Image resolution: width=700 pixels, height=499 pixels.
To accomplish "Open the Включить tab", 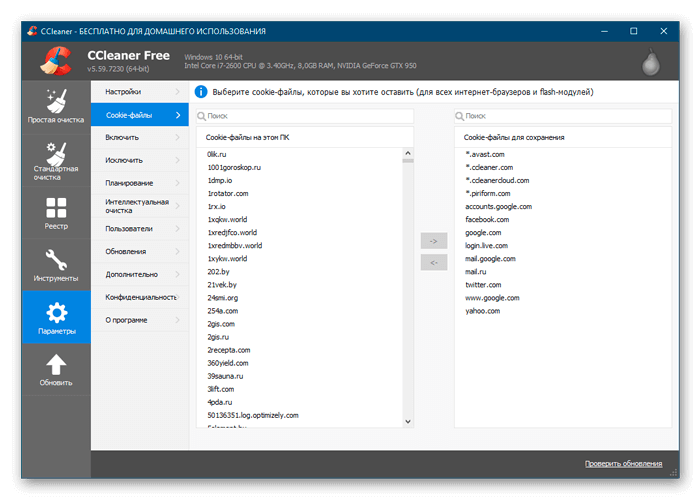I will tap(140, 137).
